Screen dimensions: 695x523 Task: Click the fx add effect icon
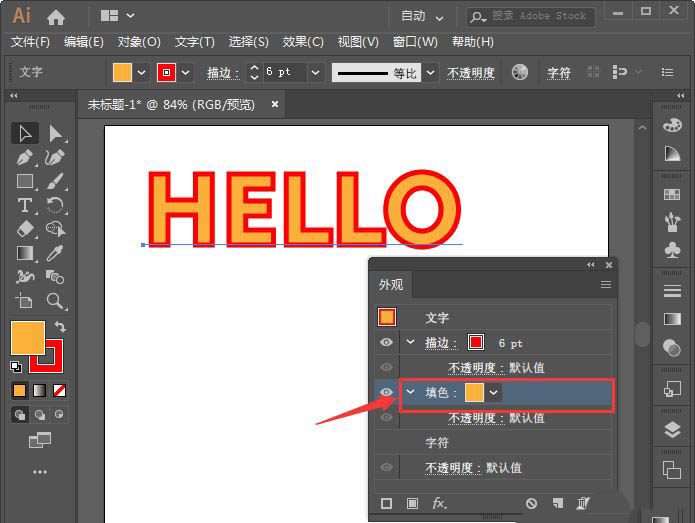[439, 504]
